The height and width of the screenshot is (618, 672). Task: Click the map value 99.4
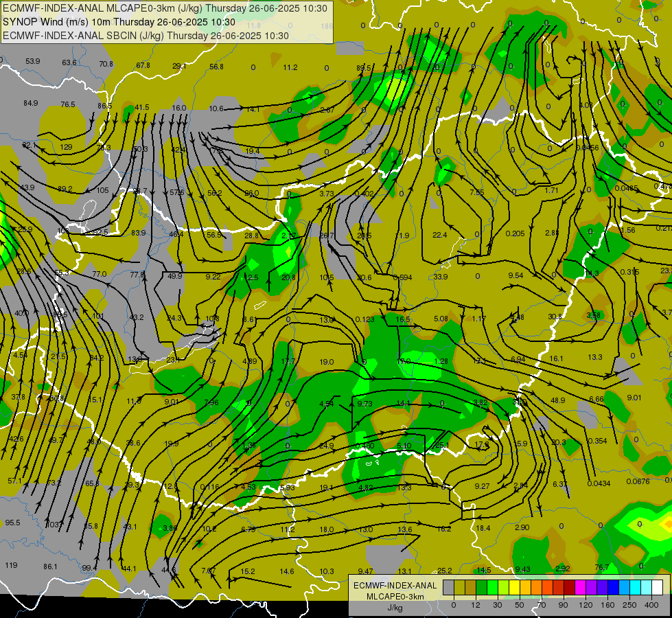tap(89, 569)
